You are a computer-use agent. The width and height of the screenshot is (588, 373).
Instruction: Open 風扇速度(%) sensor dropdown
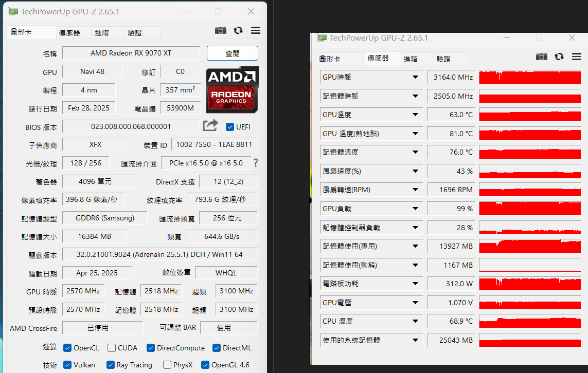(415, 171)
